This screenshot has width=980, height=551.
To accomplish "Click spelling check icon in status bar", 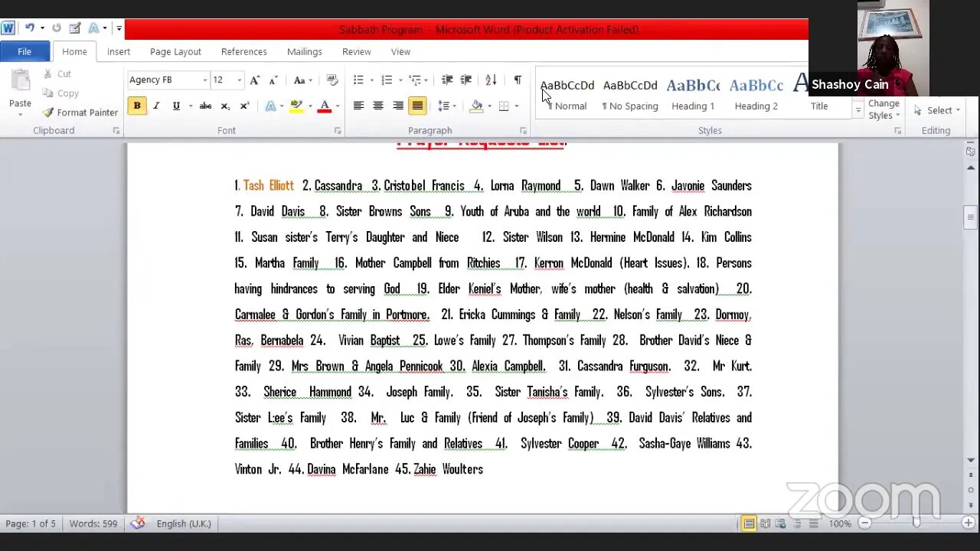I will click(138, 523).
